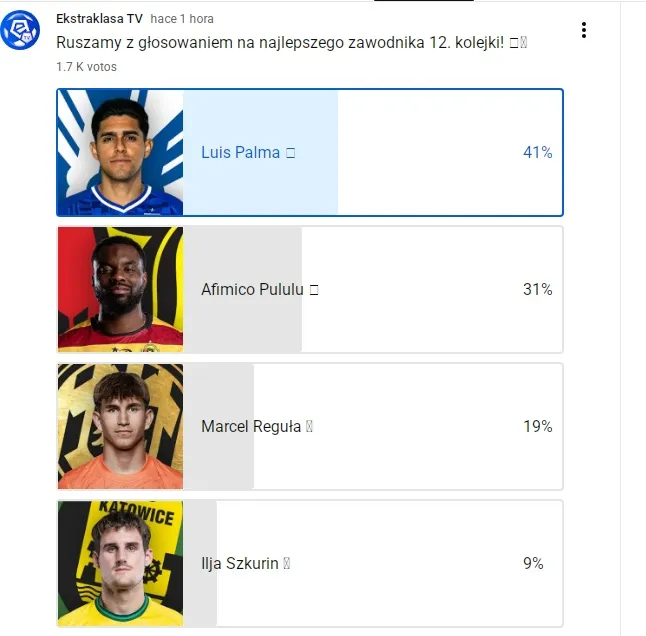Click the 31% result value
The image size is (646, 636).
click(537, 290)
